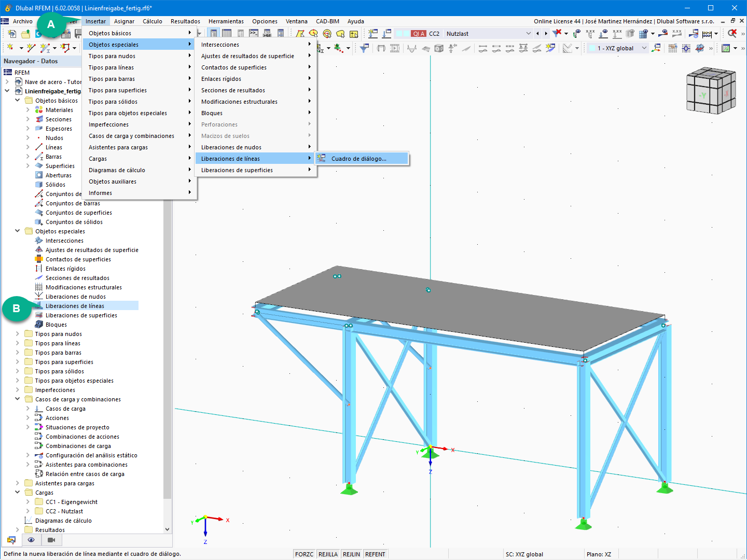This screenshot has width=747, height=560.
Task: Open the CC2 Nutzlast load case dropdown
Action: [x=528, y=33]
